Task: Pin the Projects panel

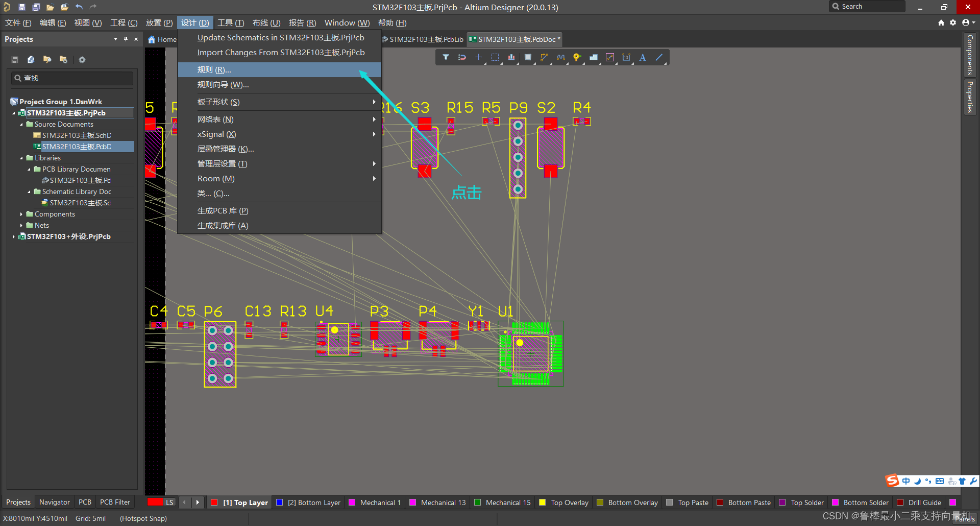Action: click(x=126, y=39)
